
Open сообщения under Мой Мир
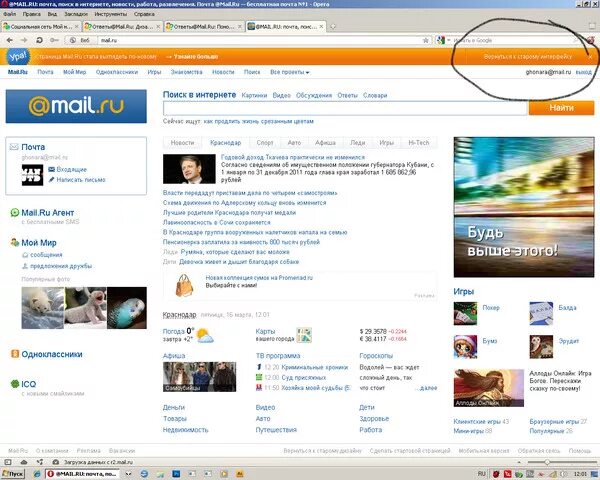46,255
